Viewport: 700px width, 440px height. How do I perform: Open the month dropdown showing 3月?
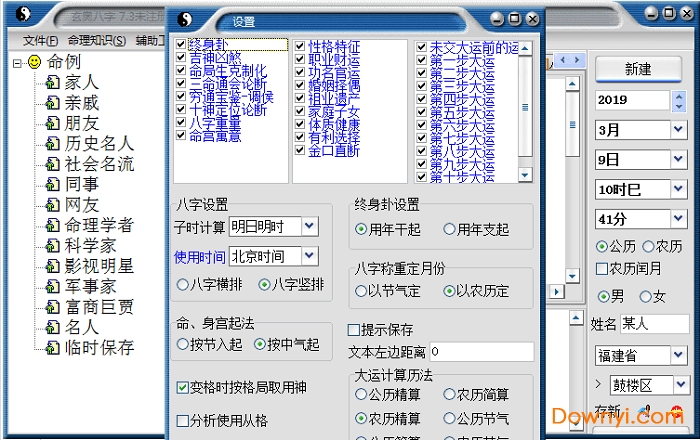pyautogui.click(x=678, y=130)
